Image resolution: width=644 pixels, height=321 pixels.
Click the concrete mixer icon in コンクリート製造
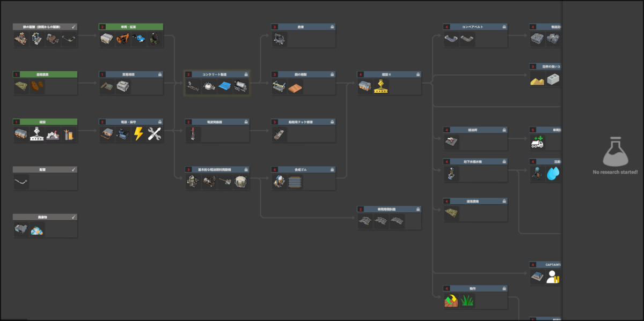coord(209,87)
